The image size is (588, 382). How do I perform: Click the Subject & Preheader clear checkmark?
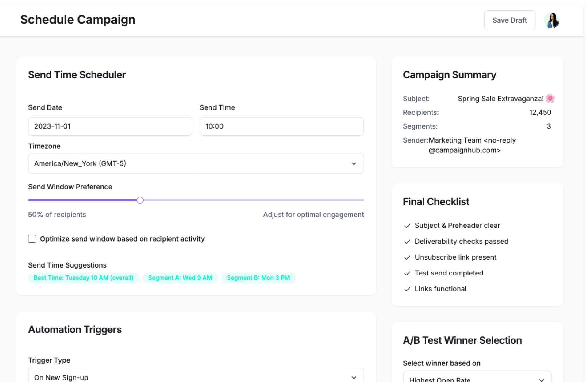coord(407,226)
